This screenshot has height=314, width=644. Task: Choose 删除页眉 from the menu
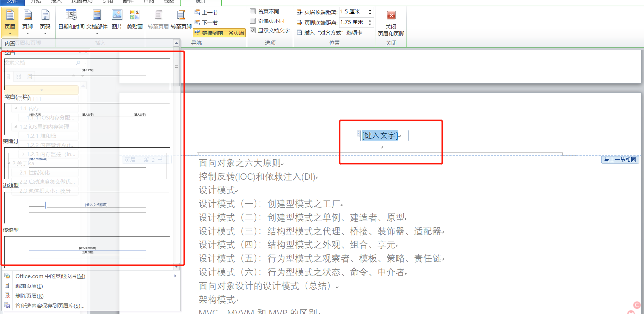tap(30, 296)
